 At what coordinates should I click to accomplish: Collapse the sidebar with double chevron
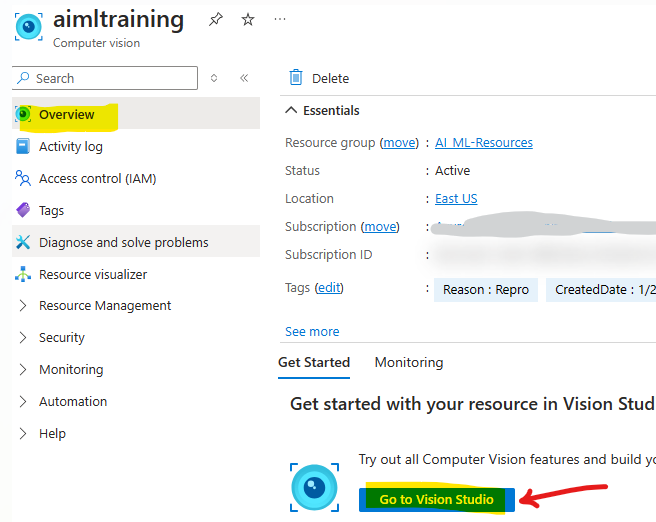[244, 78]
